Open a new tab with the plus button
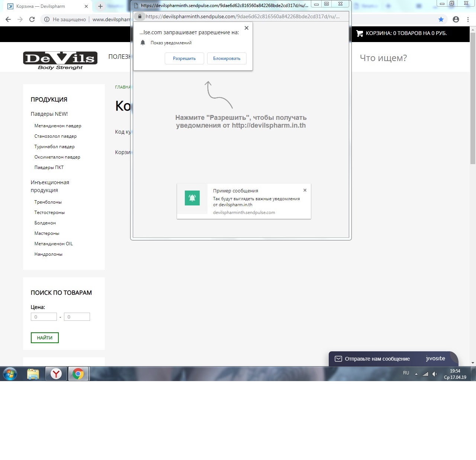 (x=100, y=6)
